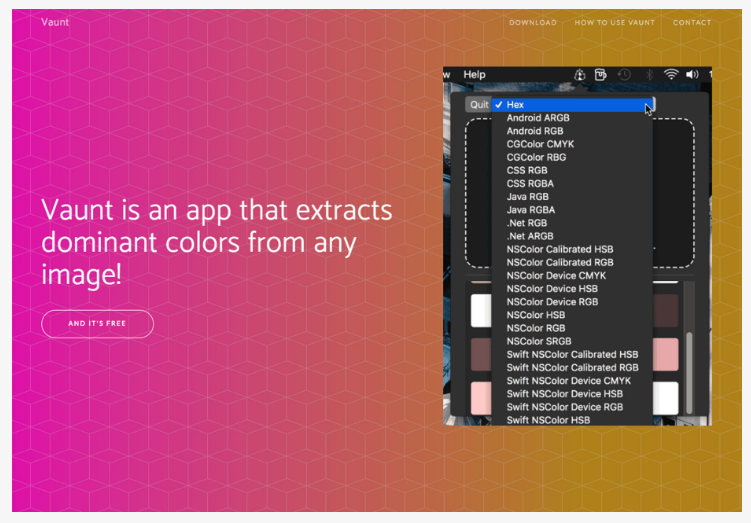Go to the CONTACT link
Viewport: 751px width, 523px height.
coord(692,23)
